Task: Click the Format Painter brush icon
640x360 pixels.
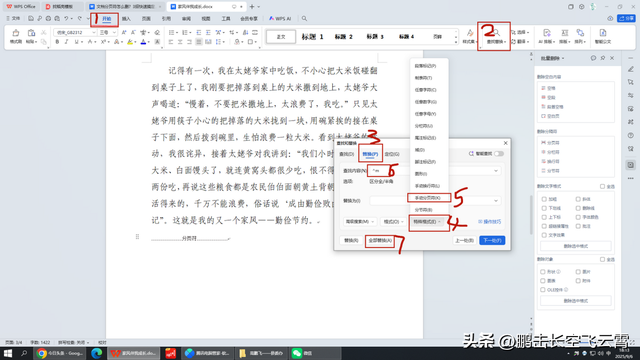Action: pyautogui.click(x=16, y=33)
